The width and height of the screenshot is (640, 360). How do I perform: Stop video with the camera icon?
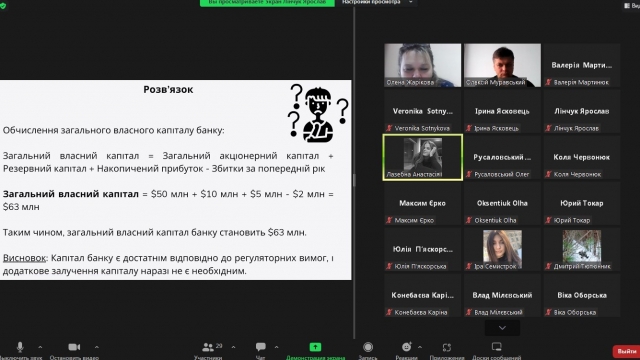[x=74, y=347]
